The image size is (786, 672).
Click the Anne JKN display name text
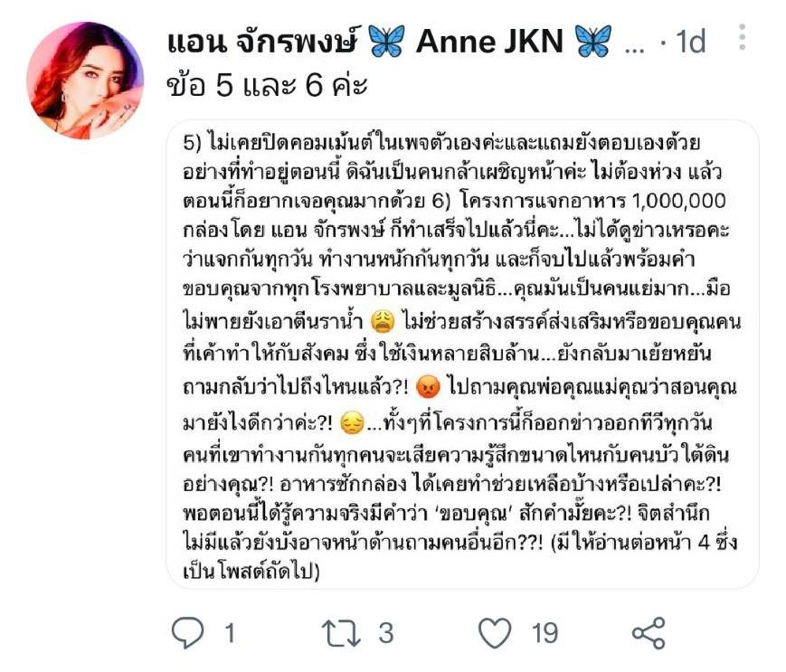489,41
